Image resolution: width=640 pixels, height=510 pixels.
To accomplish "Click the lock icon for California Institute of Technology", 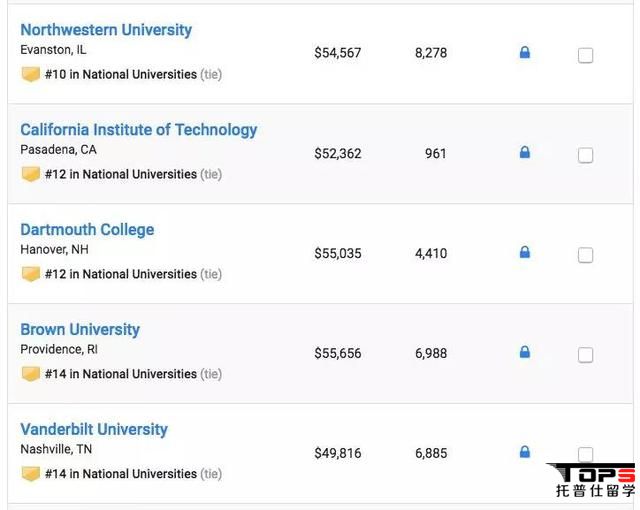I will click(525, 152).
